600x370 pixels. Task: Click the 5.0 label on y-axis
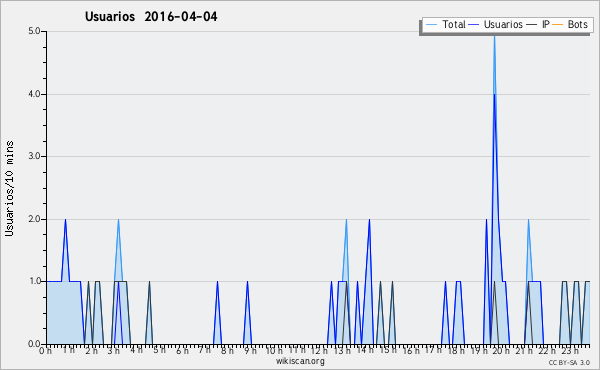(x=34, y=31)
